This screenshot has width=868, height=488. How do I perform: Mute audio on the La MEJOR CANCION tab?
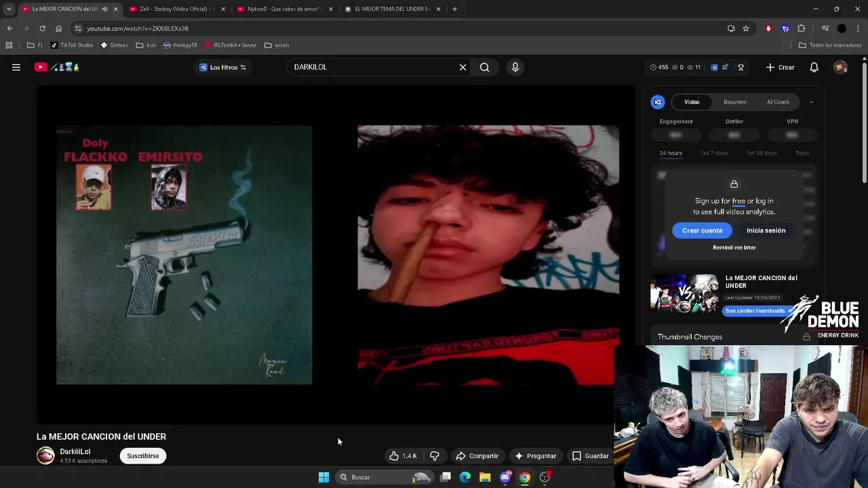tap(104, 9)
